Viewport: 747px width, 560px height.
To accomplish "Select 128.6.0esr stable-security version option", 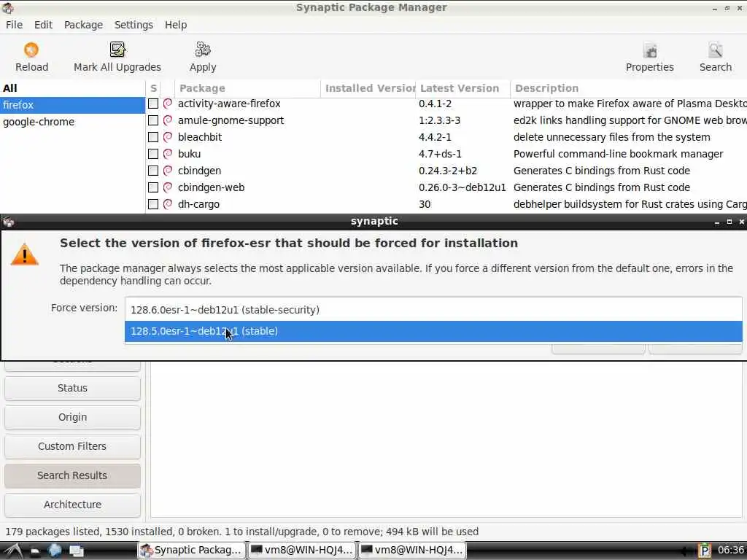I will coord(433,309).
